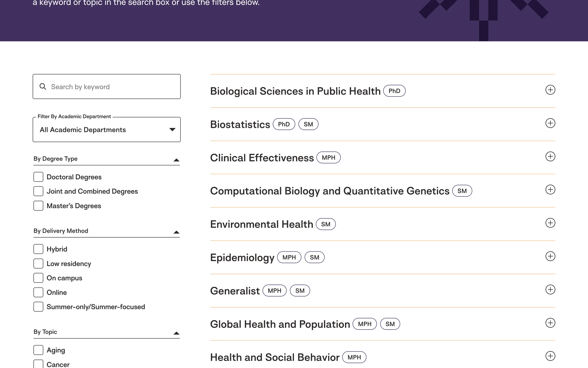Click the PhD tag next to Biostatistics
588x368 pixels.
pyautogui.click(x=284, y=124)
